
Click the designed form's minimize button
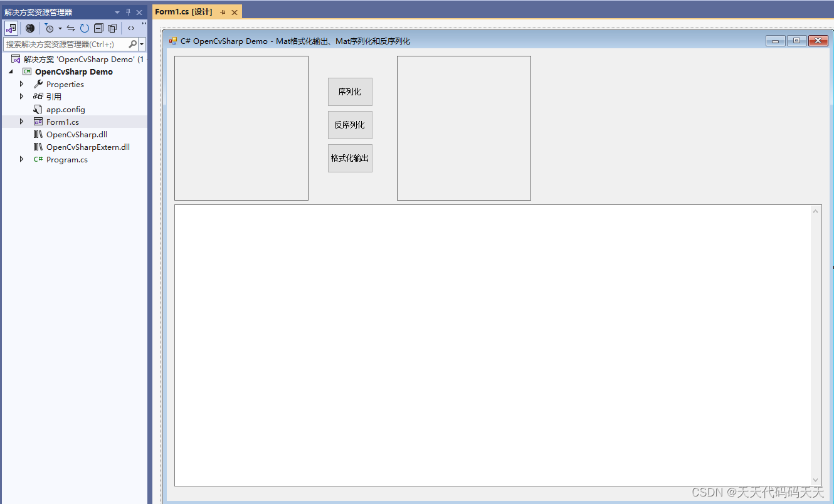(x=776, y=41)
